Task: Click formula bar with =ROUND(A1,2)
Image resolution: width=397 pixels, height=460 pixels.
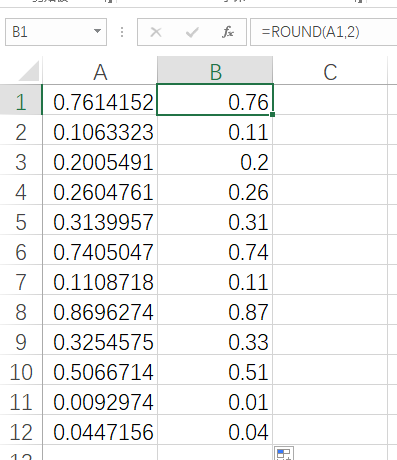Action: coord(323,32)
